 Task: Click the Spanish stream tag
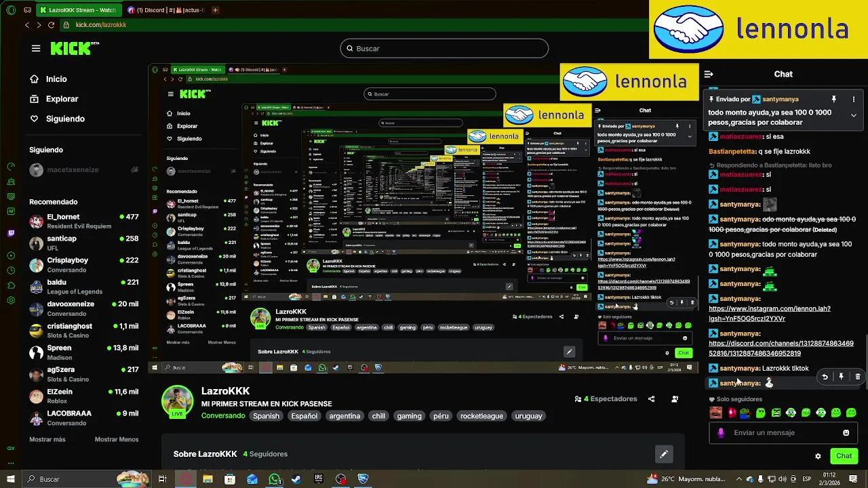point(266,416)
